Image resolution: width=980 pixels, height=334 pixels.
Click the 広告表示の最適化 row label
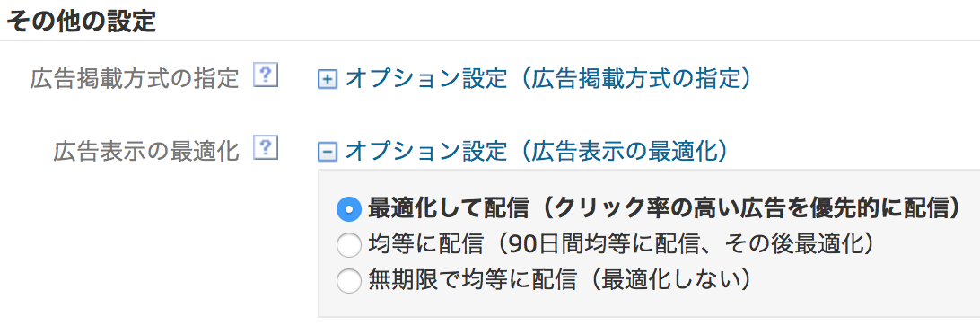[146, 151]
